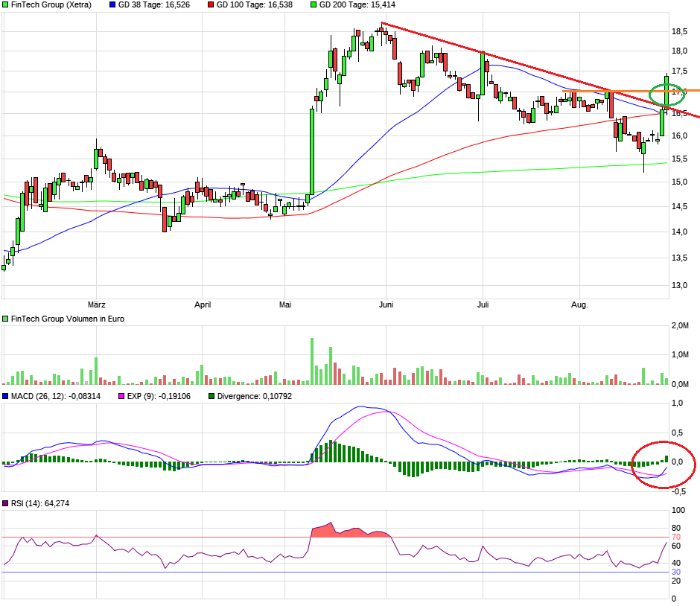Click the purple RSI (14) legend icon
Viewport: 700px width, 606px height.
[x=6, y=504]
